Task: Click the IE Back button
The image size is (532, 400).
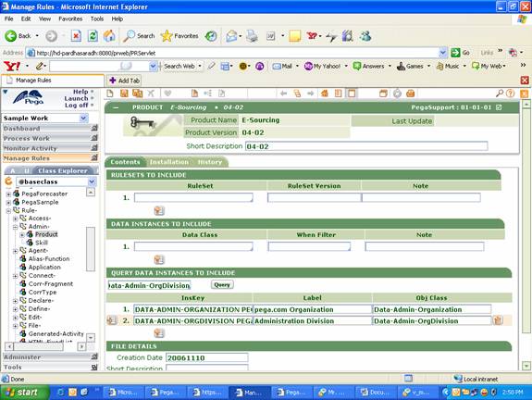Action: point(18,36)
